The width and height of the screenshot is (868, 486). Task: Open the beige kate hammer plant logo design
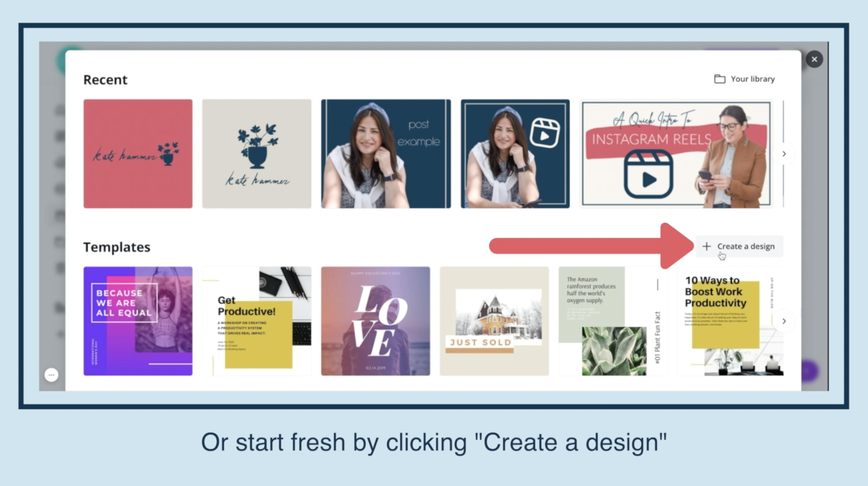click(x=256, y=154)
